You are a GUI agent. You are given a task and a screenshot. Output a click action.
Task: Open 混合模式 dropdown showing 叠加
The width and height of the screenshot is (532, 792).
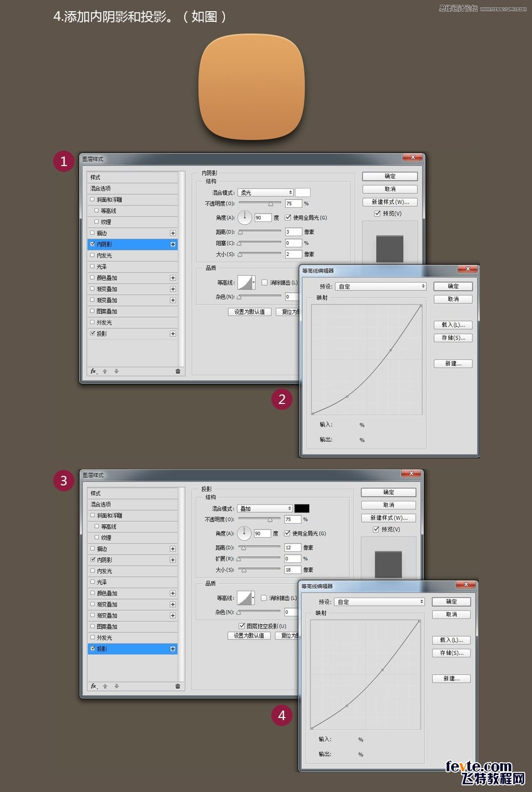(265, 508)
